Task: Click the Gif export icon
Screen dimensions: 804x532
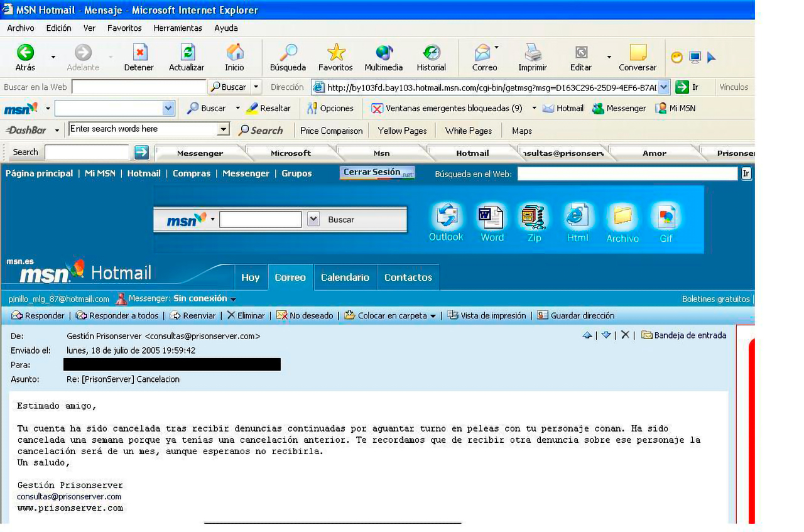Action: pyautogui.click(x=666, y=222)
